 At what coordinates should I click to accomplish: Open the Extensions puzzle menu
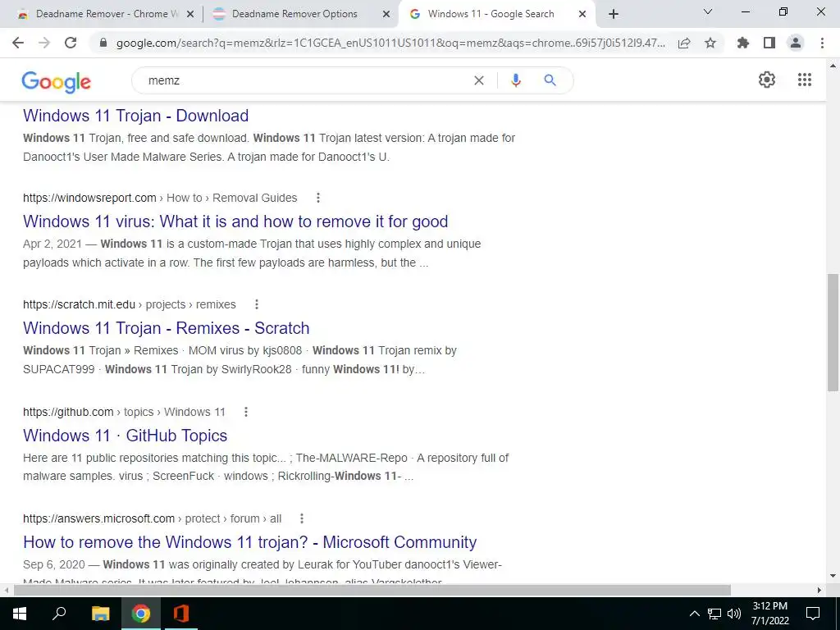point(743,43)
